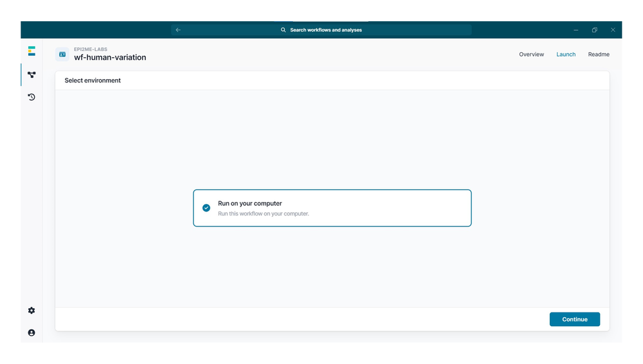Click the EPI2ME-LABS label text

(91, 50)
